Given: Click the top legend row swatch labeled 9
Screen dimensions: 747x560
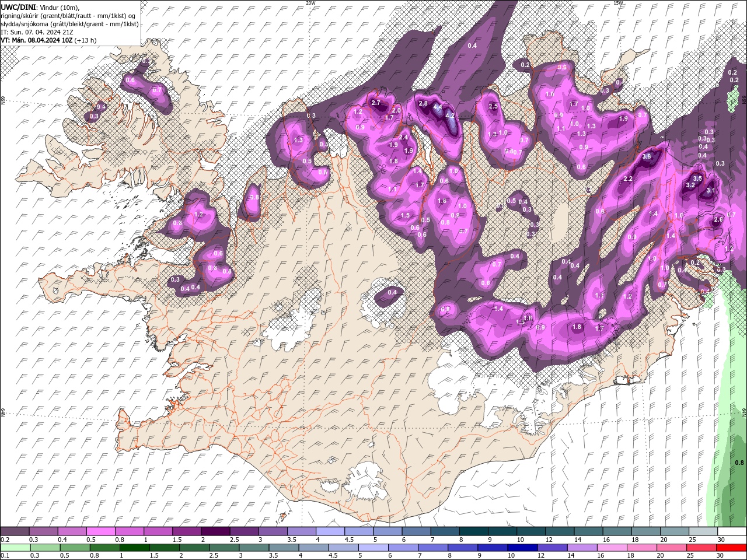Looking at the screenshot, I should pos(502,531).
